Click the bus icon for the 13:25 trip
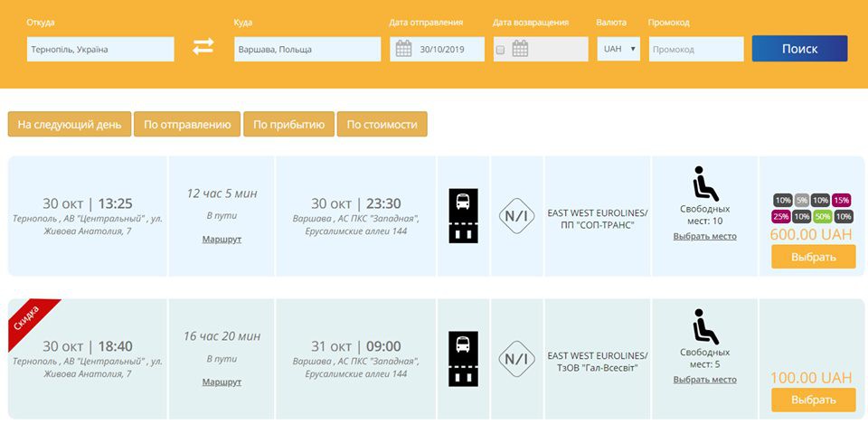 pos(463,215)
